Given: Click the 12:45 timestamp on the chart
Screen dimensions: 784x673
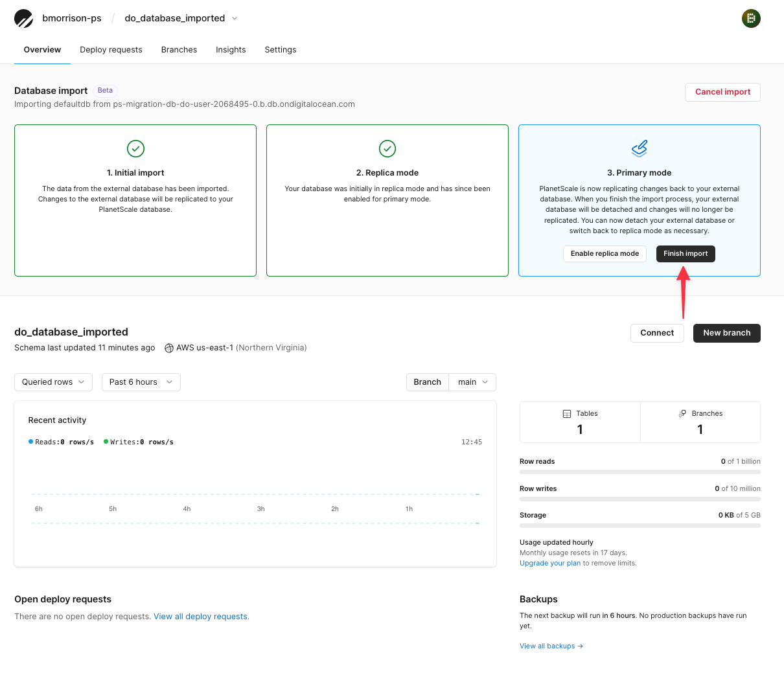Looking at the screenshot, I should point(472,442).
